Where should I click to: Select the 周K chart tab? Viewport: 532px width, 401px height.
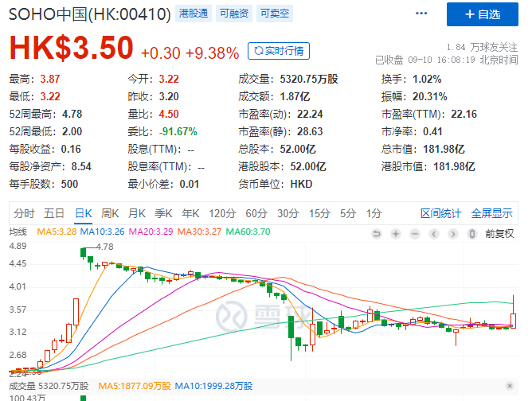(x=110, y=213)
